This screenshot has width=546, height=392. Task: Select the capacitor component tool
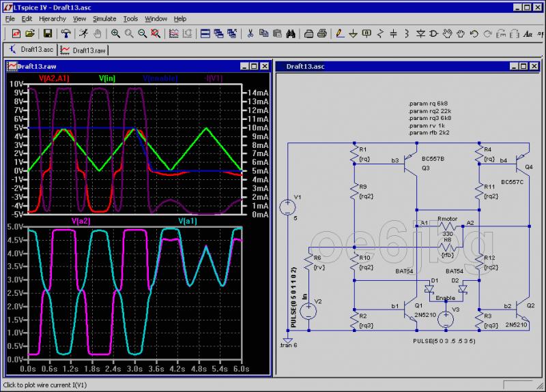(392, 33)
